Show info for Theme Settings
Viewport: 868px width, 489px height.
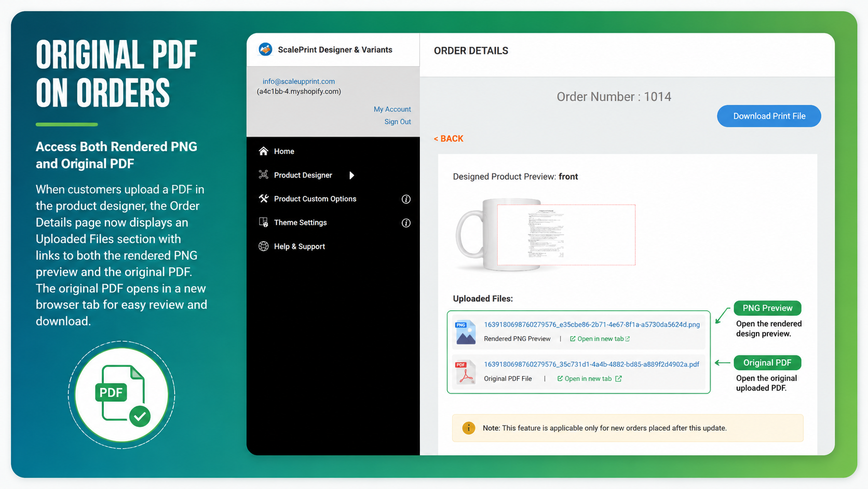click(406, 223)
